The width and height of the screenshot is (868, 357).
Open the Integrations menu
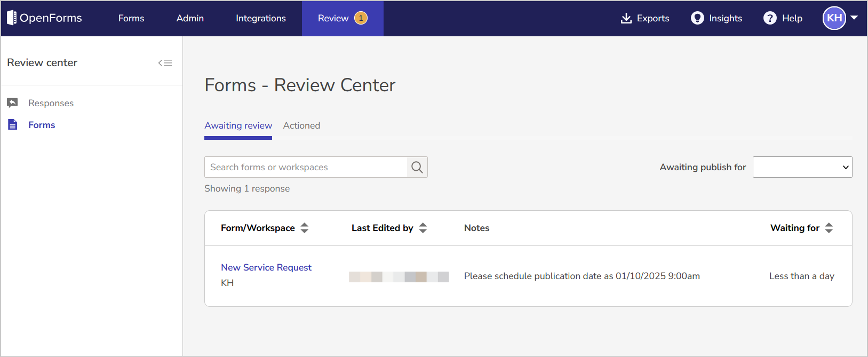(261, 18)
